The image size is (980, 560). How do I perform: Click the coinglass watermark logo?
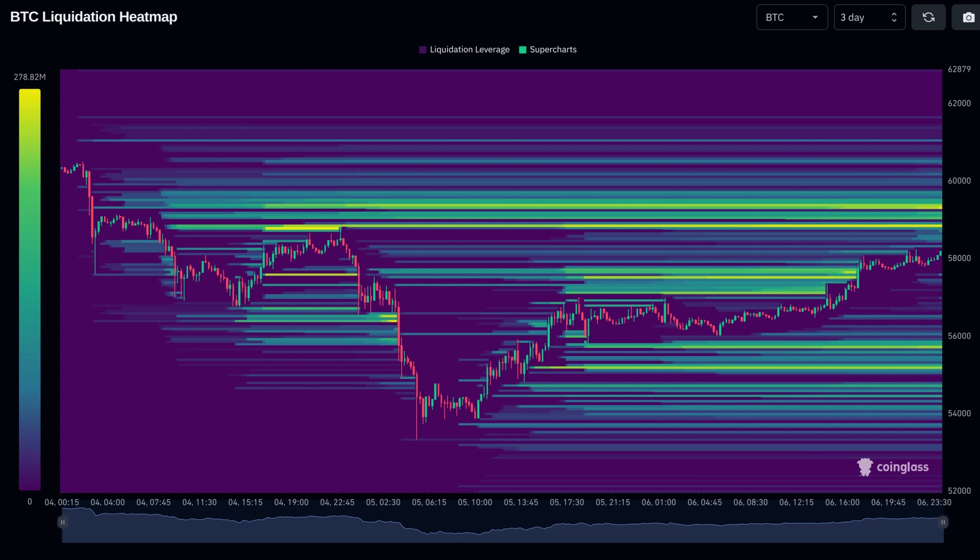click(865, 467)
